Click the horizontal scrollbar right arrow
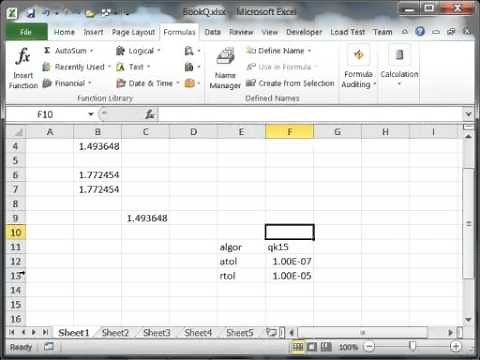The width and height of the screenshot is (480, 360). [450, 332]
